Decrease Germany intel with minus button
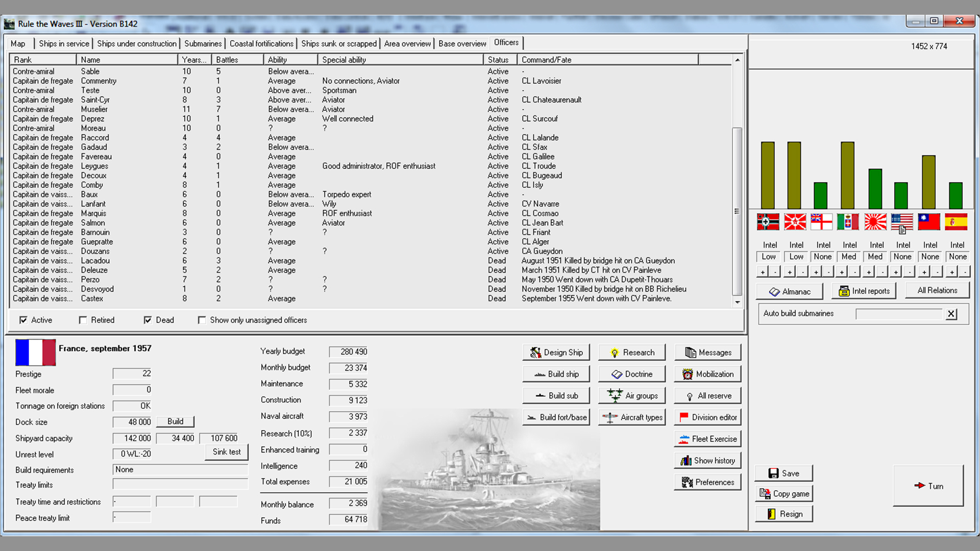 [x=775, y=272]
